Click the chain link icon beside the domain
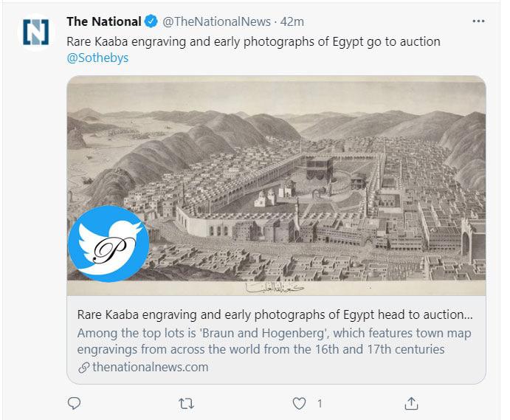 click(x=83, y=367)
